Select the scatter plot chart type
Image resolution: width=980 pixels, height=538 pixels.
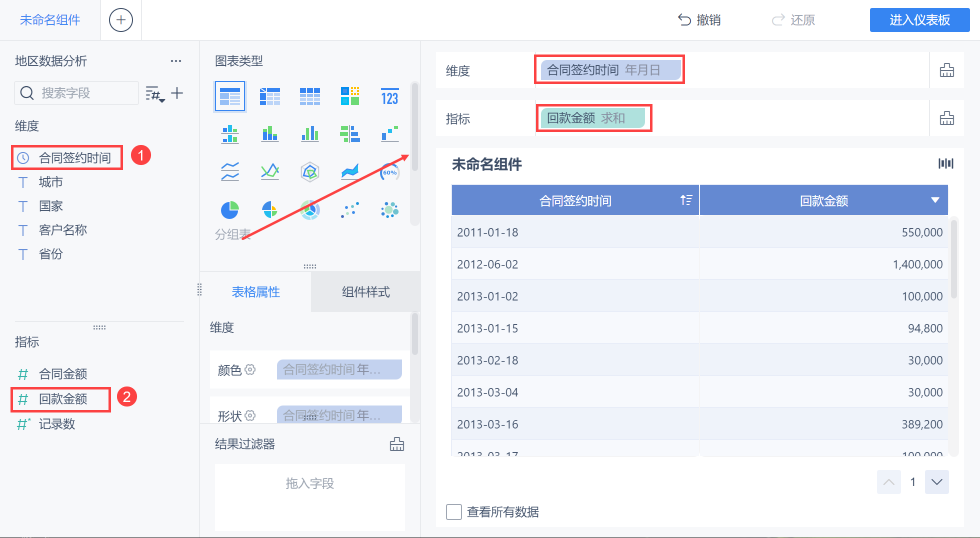pos(350,210)
